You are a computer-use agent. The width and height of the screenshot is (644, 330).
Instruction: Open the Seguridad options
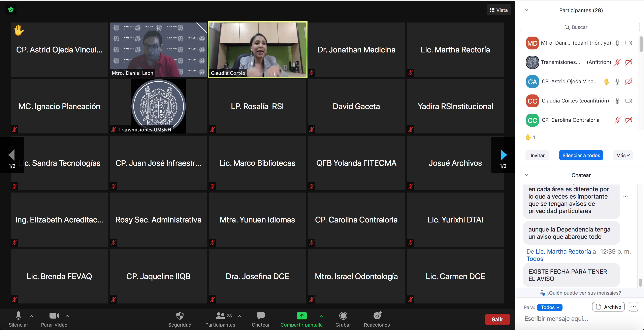tap(180, 319)
